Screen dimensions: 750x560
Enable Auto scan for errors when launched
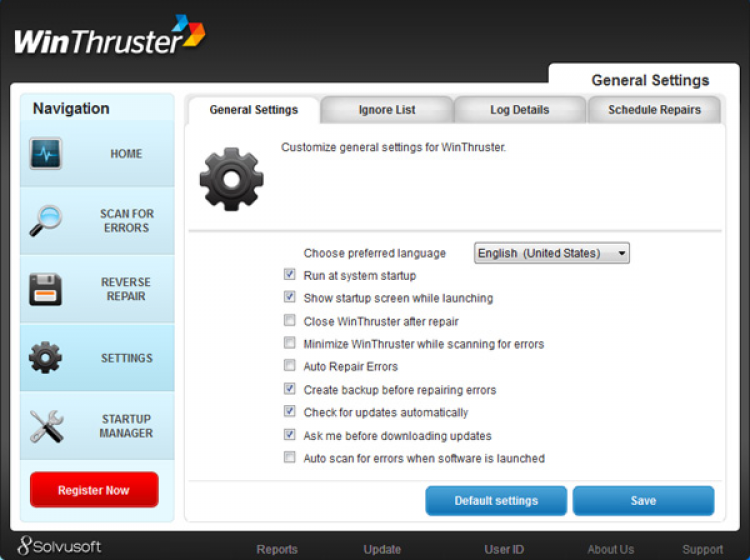tap(289, 457)
